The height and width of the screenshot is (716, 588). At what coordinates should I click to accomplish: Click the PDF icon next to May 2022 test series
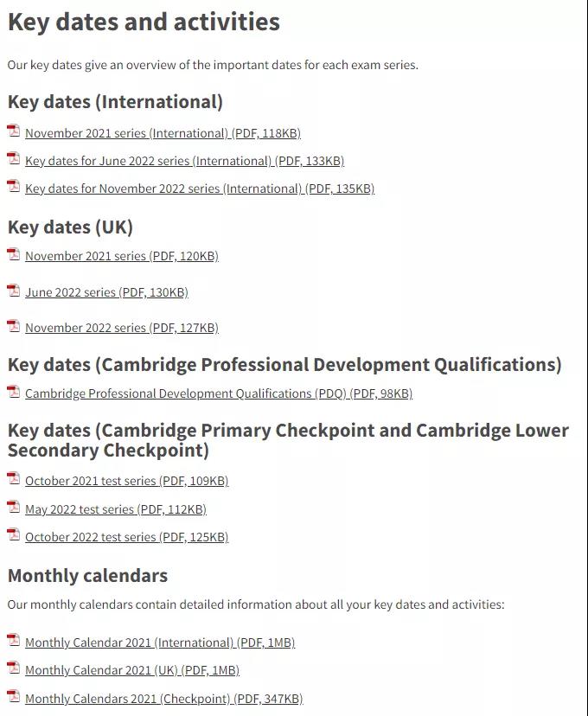click(x=13, y=508)
